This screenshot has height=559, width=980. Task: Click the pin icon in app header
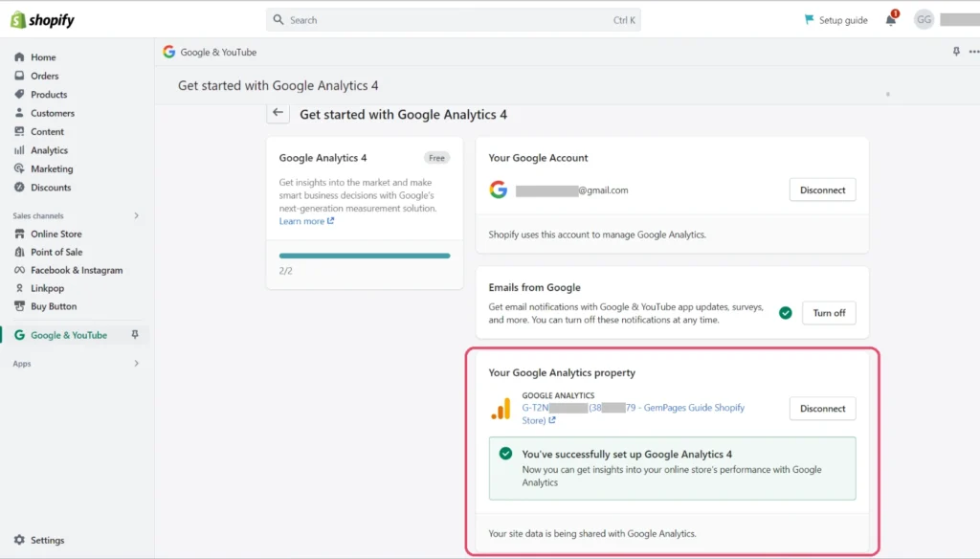click(956, 52)
